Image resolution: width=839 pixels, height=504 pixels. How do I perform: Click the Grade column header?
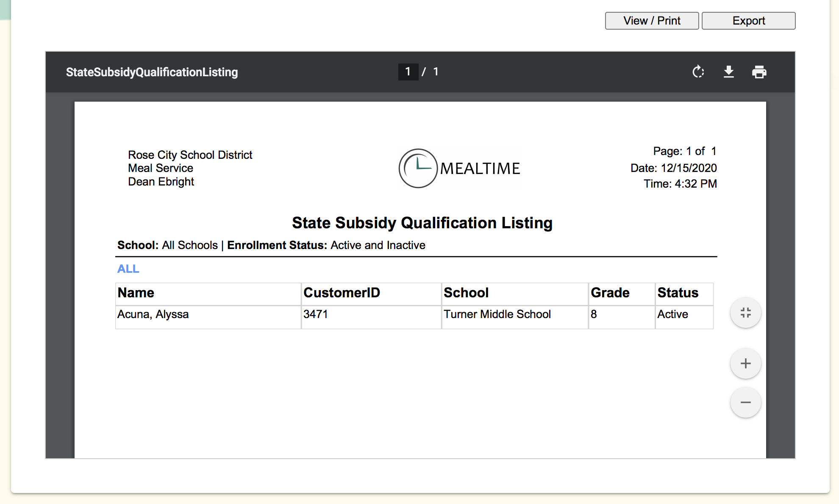point(610,293)
